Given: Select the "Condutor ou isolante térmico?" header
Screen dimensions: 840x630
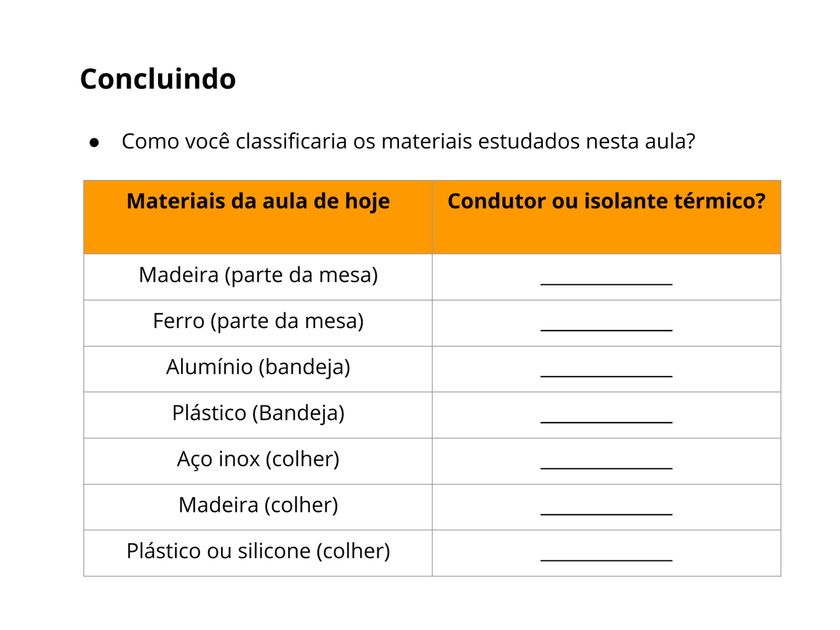Looking at the screenshot, I should point(606,201).
